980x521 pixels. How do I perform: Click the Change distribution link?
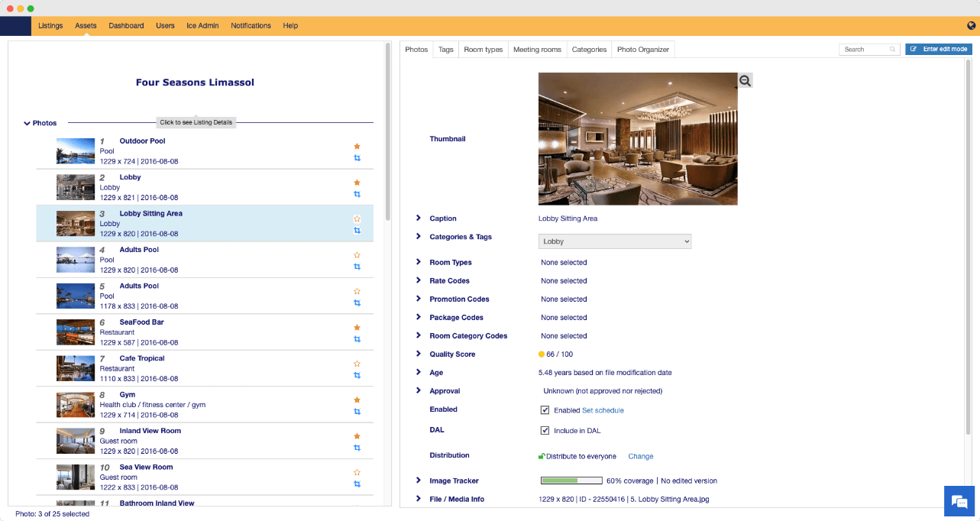pos(641,456)
